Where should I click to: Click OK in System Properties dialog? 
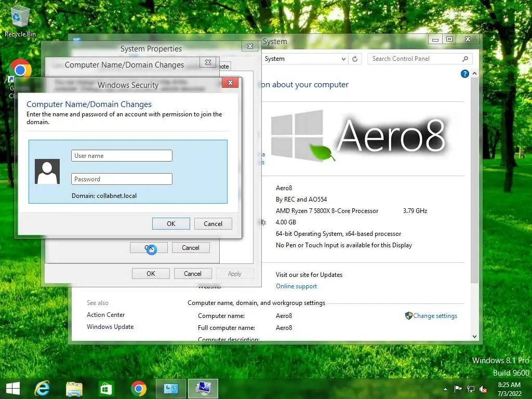click(x=151, y=273)
